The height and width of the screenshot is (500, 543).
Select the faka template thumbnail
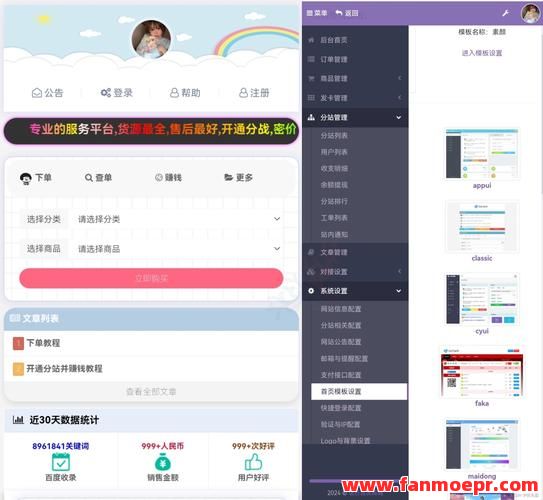482,372
